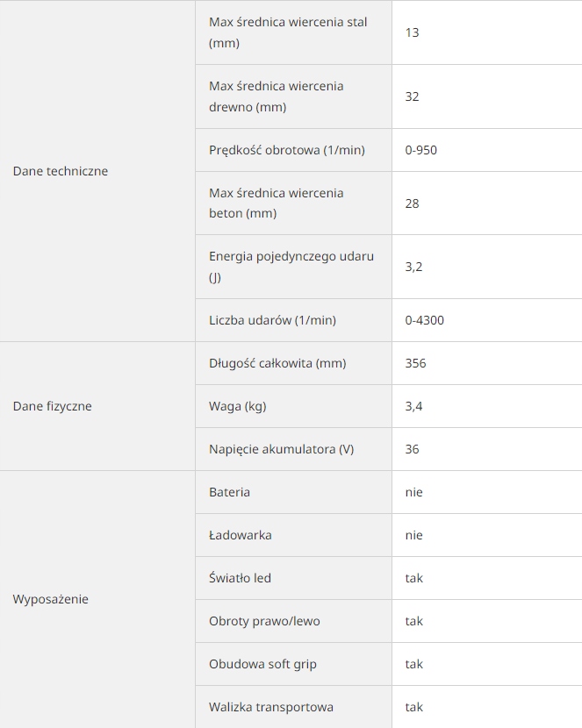Click the 'Światło led' row label
Screen dimensions: 582x728
pos(240,578)
